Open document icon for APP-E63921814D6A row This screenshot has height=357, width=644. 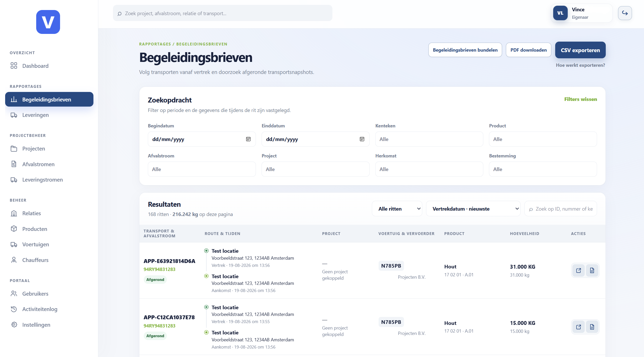(x=592, y=270)
